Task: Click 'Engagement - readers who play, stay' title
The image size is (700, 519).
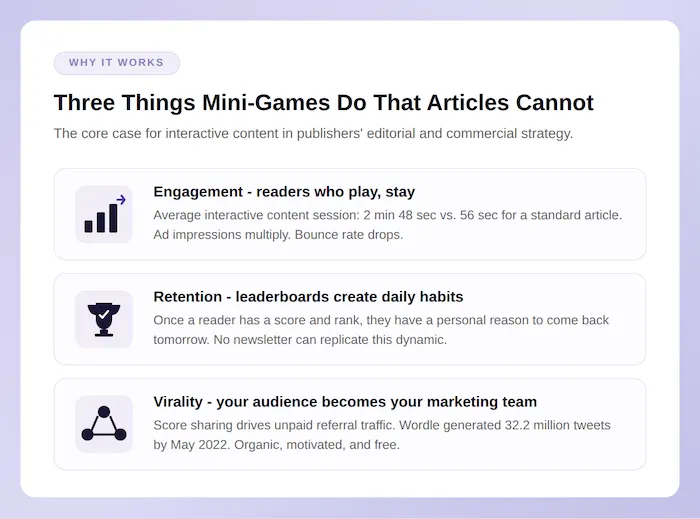Action: 284,191
